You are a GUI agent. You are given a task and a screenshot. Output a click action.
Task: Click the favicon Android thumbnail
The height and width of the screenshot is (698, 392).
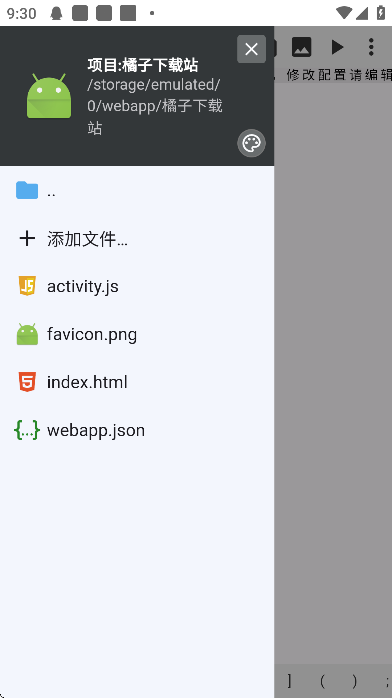(x=27, y=334)
